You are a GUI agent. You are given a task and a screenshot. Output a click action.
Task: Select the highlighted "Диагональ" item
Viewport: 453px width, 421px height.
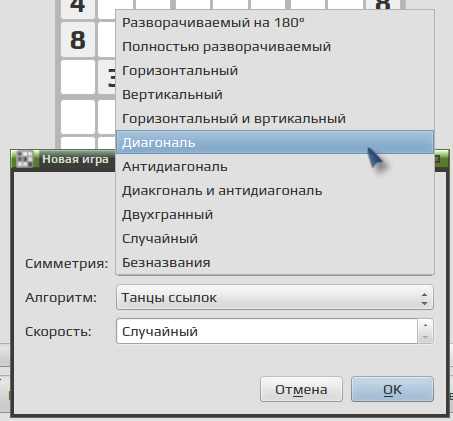pyautogui.click(x=275, y=142)
